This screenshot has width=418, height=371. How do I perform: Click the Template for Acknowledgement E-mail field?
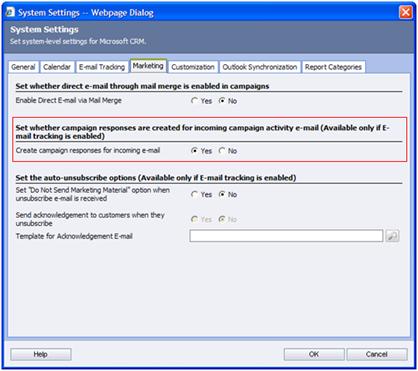point(286,236)
